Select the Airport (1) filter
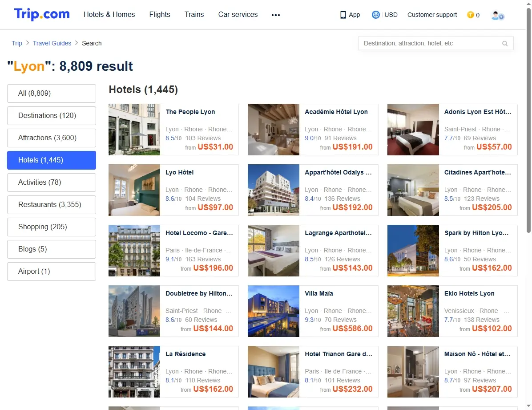The image size is (532, 410). coord(52,272)
